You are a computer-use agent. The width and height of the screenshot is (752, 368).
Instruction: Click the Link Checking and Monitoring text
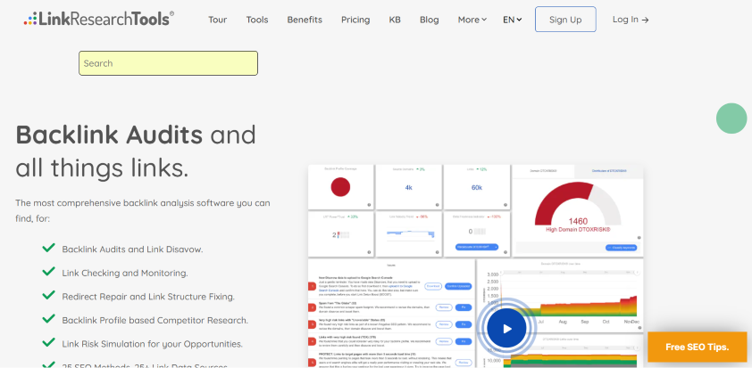point(125,273)
